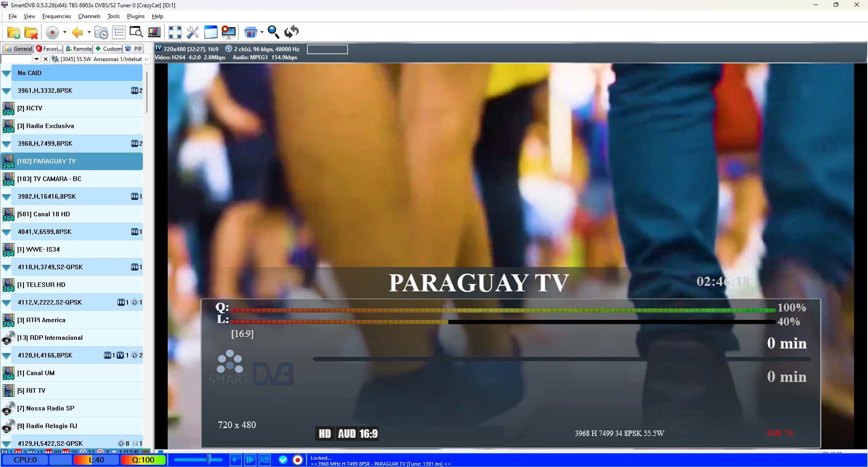Toggle the channel list icon
This screenshot has height=467, width=868.
(x=119, y=33)
